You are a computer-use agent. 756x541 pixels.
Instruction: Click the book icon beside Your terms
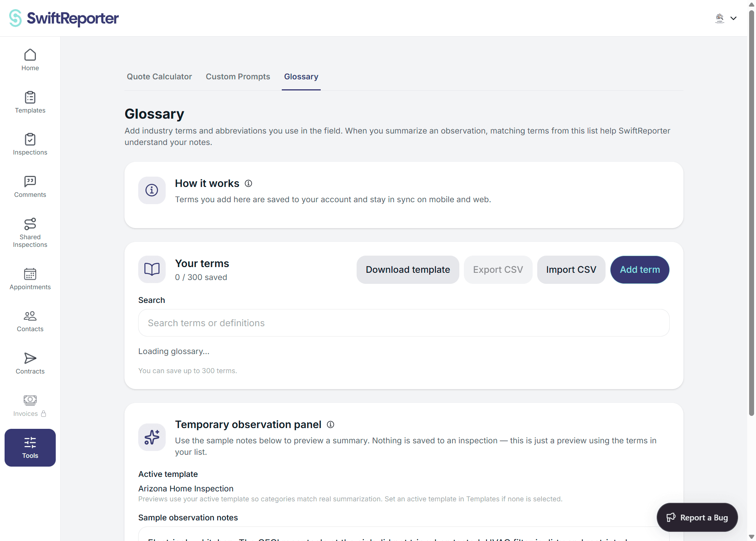click(152, 269)
